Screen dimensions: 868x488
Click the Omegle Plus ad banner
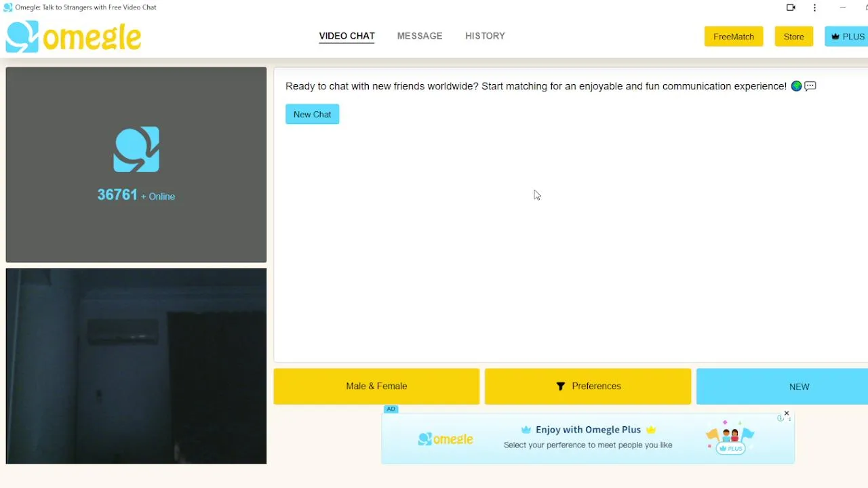588,439
